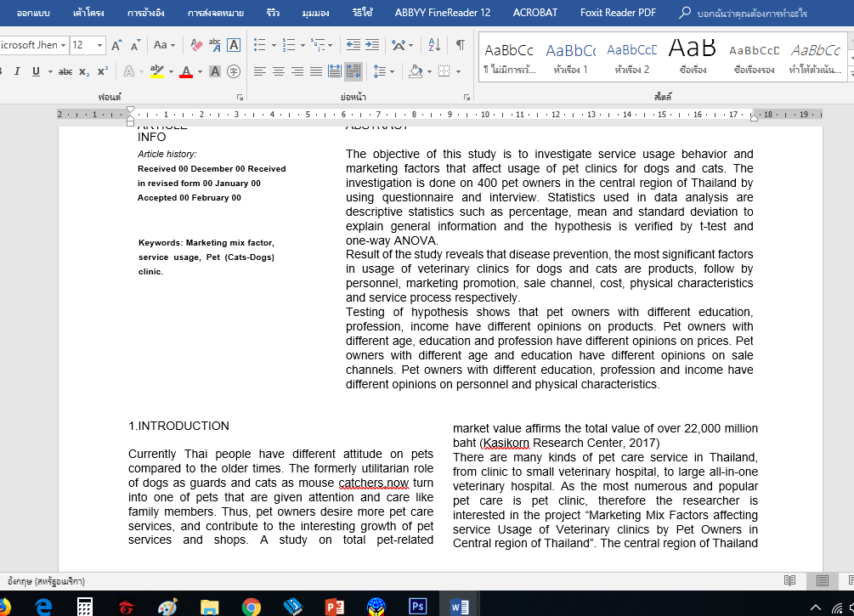This screenshot has width=854, height=616.
Task: Expand shading color dropdown arrow
Action: [x=429, y=71]
